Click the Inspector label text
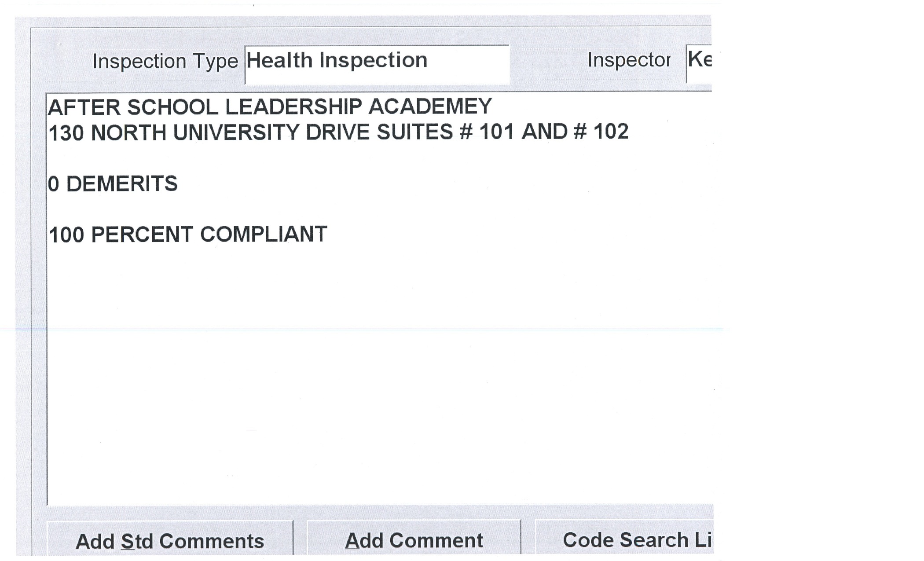The image size is (924, 561). pyautogui.click(x=629, y=60)
